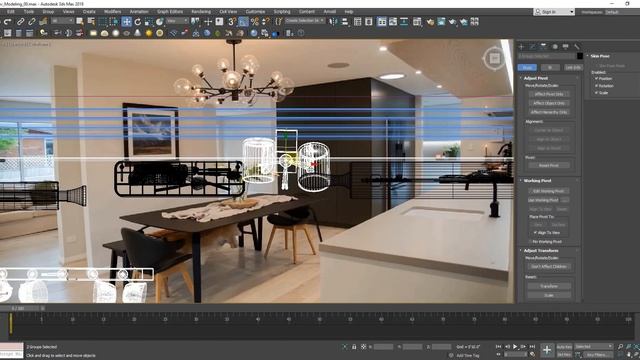Screen dimensions: 640x360
Task: Click the Align icon in toolbar
Action: coord(345,22)
